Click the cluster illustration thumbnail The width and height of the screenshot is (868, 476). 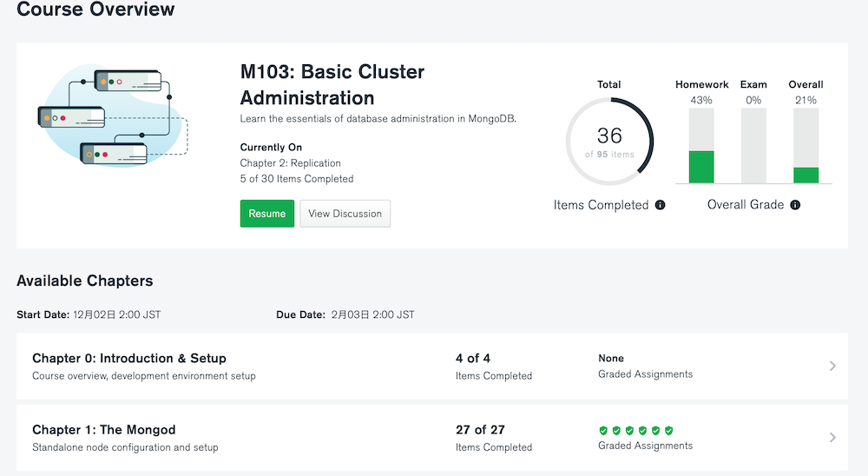tap(113, 116)
